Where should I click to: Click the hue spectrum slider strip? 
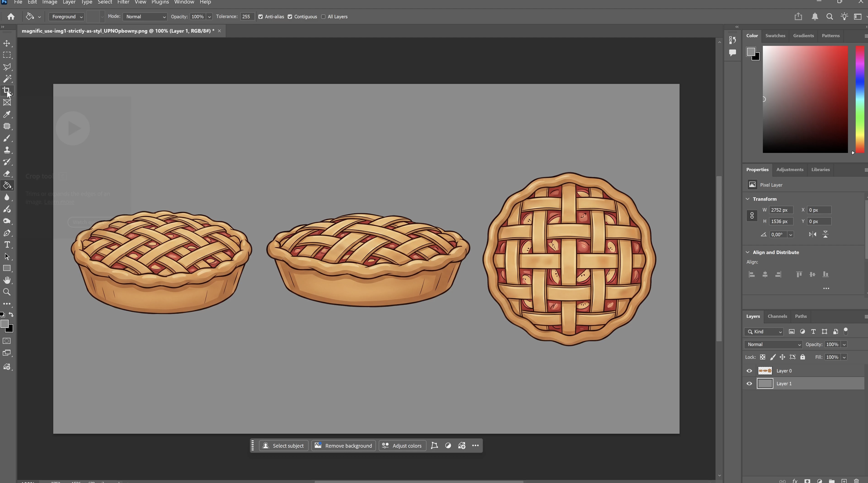[860, 99]
